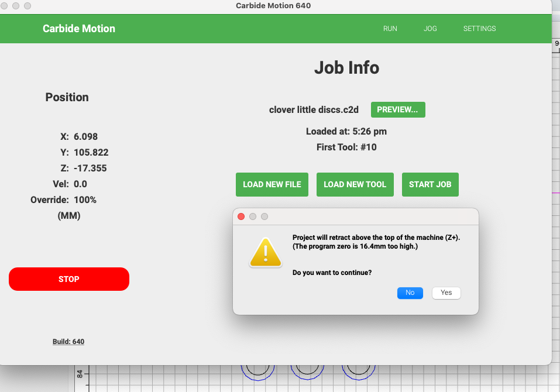Choose Yes to continue the job

[446, 293]
